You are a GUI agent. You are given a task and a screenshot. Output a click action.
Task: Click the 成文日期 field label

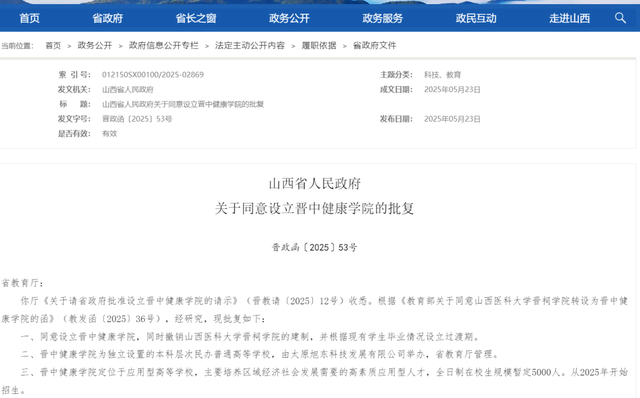click(396, 89)
